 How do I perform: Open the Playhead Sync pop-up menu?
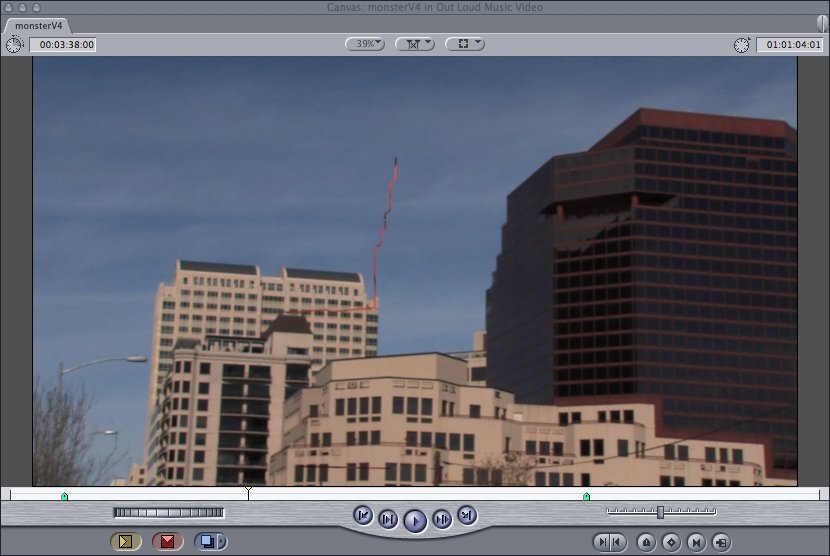414,44
